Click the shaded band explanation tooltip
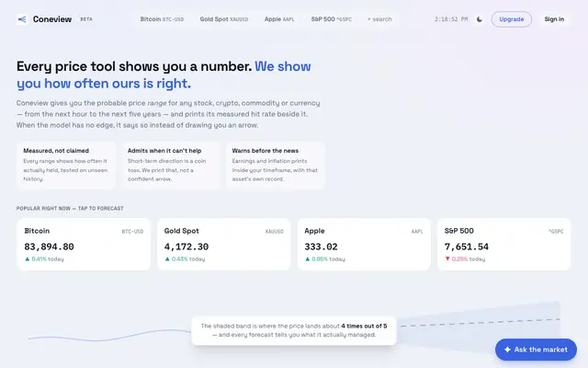Screen dimensions: 588x368 (x=294, y=331)
